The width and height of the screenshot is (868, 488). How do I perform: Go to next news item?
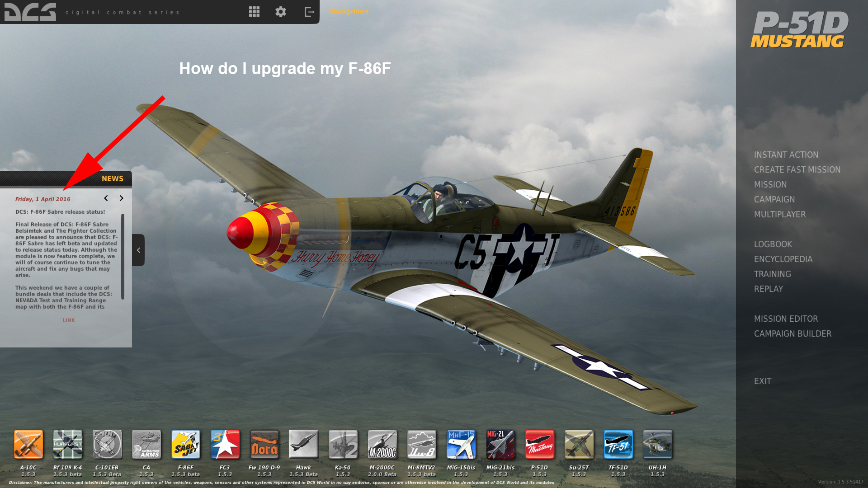121,198
